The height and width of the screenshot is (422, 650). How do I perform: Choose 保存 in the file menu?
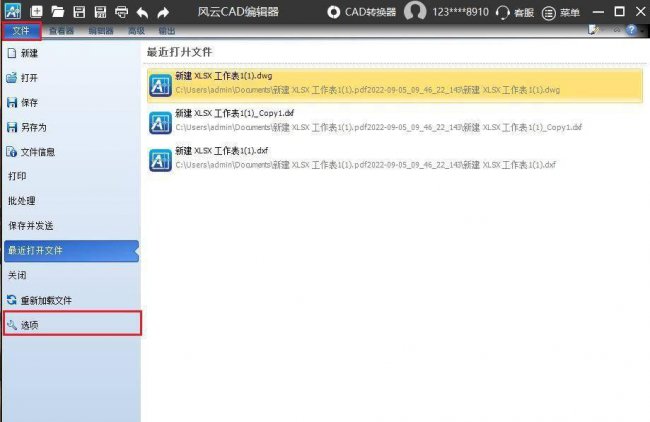tap(71, 102)
